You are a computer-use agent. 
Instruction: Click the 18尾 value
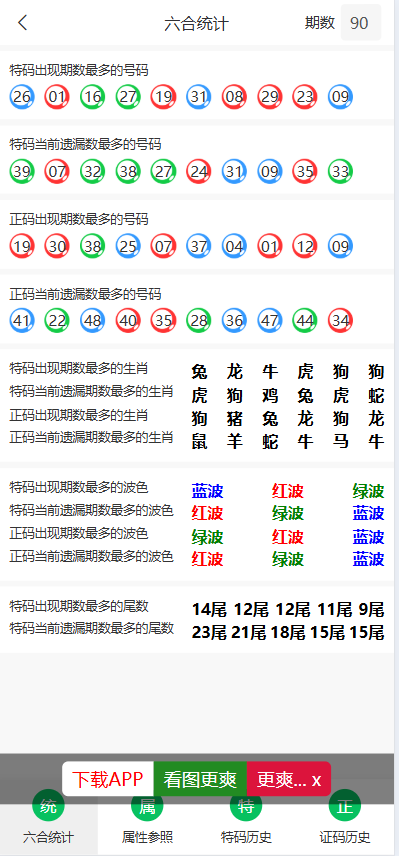[x=288, y=633]
